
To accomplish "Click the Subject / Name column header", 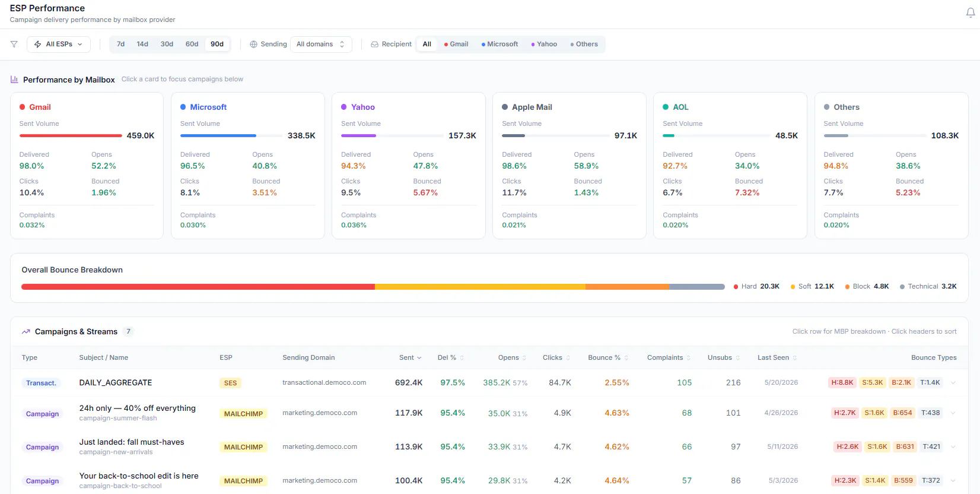I will pos(104,358).
